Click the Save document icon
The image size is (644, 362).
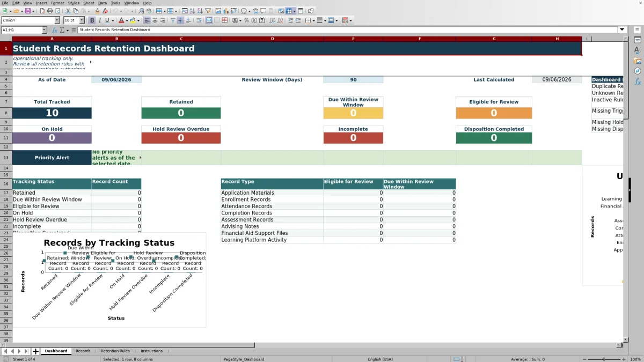tap(28, 11)
